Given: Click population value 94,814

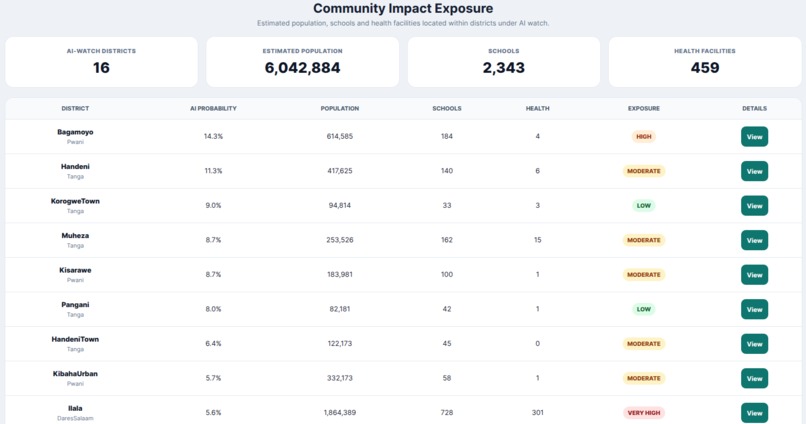Looking at the screenshot, I should [x=340, y=205].
